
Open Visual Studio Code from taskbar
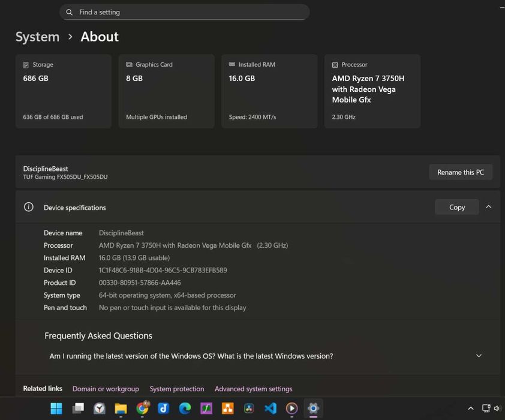[270, 409]
